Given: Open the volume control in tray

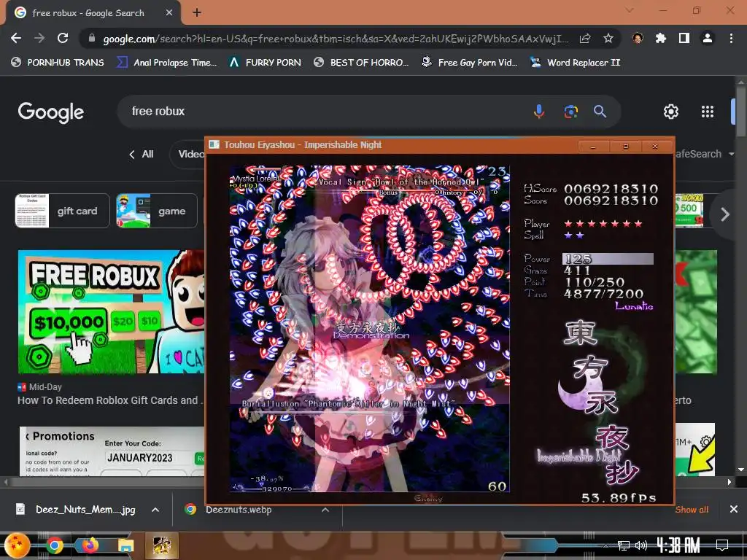Looking at the screenshot, I should [x=642, y=545].
